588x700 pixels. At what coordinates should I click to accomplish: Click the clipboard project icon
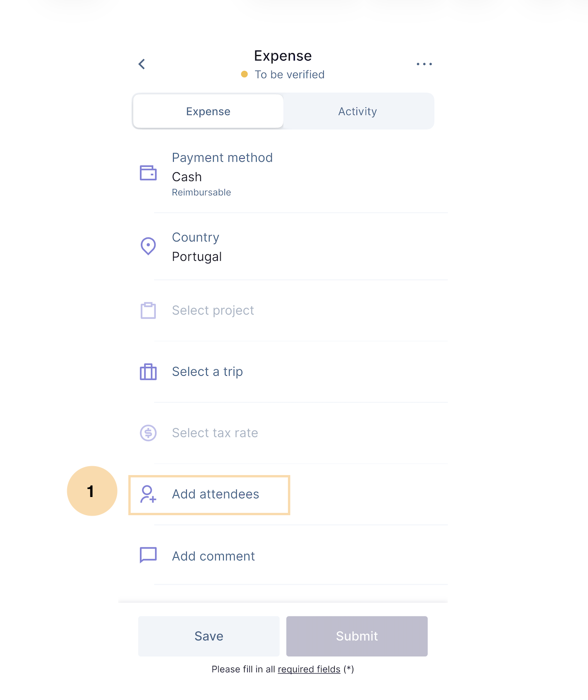(x=148, y=310)
